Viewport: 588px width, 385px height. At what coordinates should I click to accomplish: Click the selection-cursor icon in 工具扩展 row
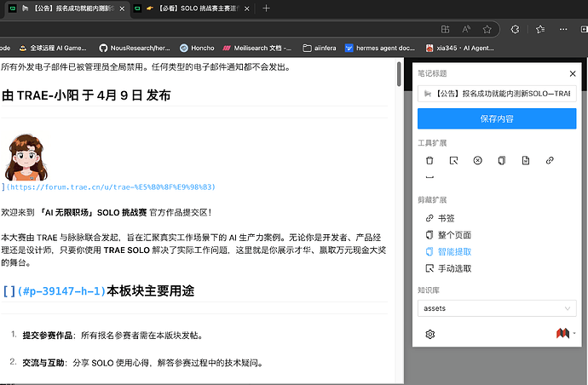(x=453, y=160)
